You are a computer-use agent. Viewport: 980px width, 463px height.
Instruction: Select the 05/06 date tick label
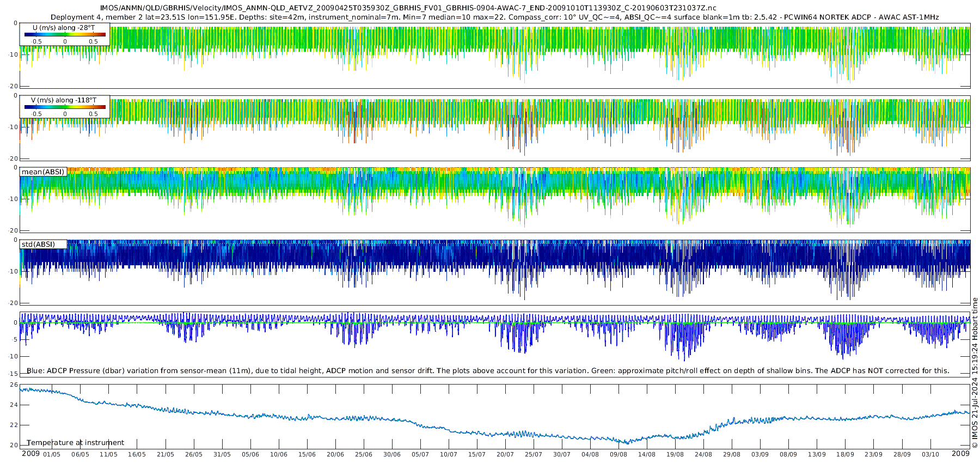pyautogui.click(x=250, y=454)
